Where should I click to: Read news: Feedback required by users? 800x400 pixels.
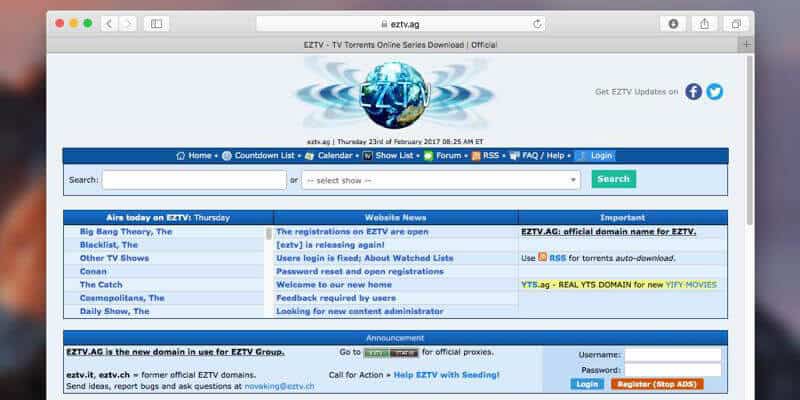[336, 298]
